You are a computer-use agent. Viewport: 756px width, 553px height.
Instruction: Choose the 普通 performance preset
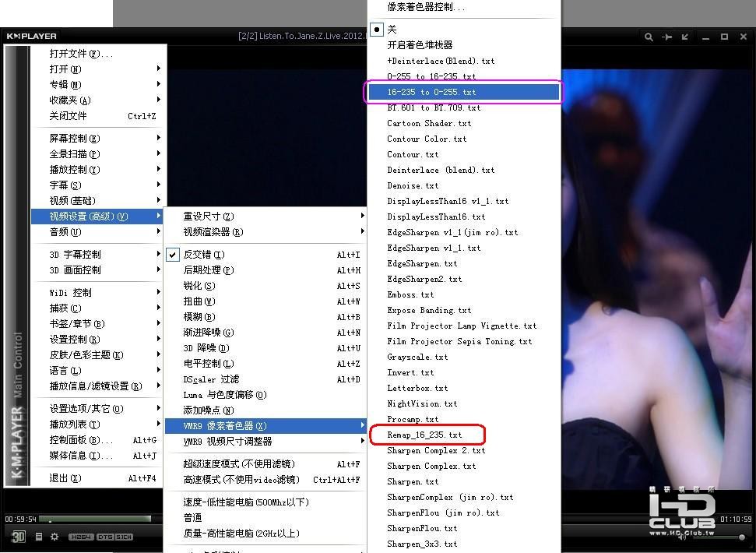pyautogui.click(x=265, y=517)
